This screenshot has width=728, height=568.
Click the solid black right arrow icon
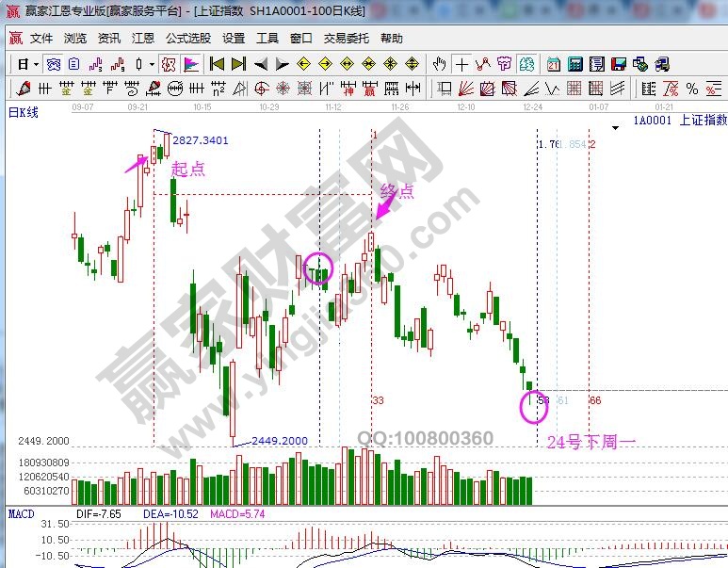click(282, 65)
